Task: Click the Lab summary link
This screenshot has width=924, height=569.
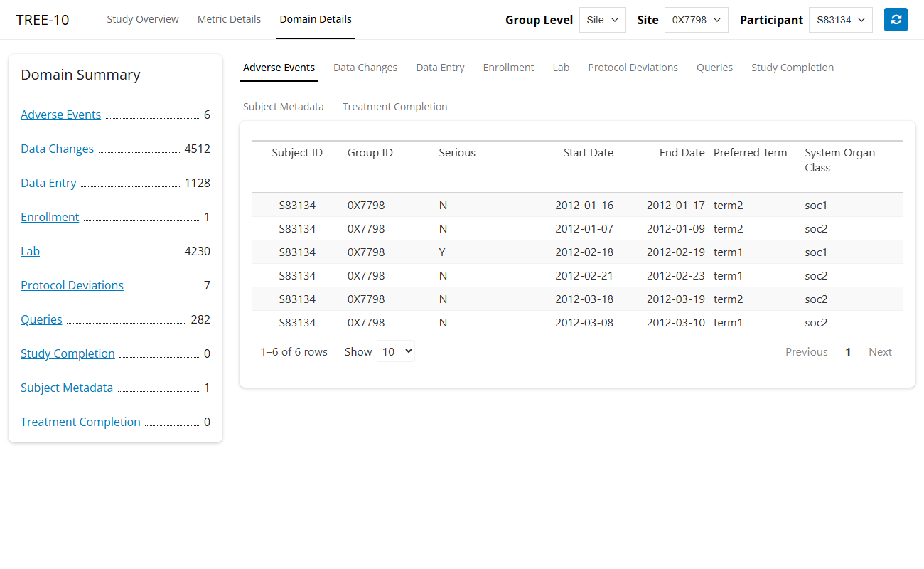Action: [x=30, y=251]
